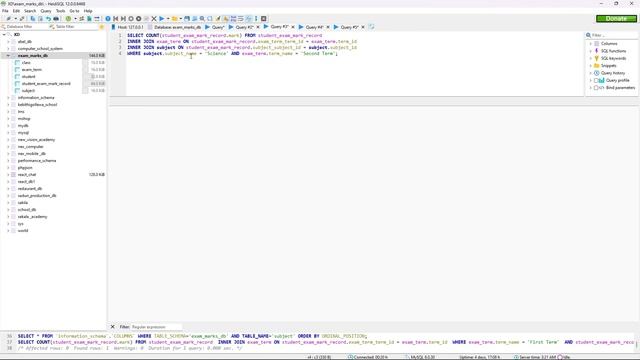The width and height of the screenshot is (640, 360).
Task: Click the Copy toolbar icon
Action: pos(33,19)
